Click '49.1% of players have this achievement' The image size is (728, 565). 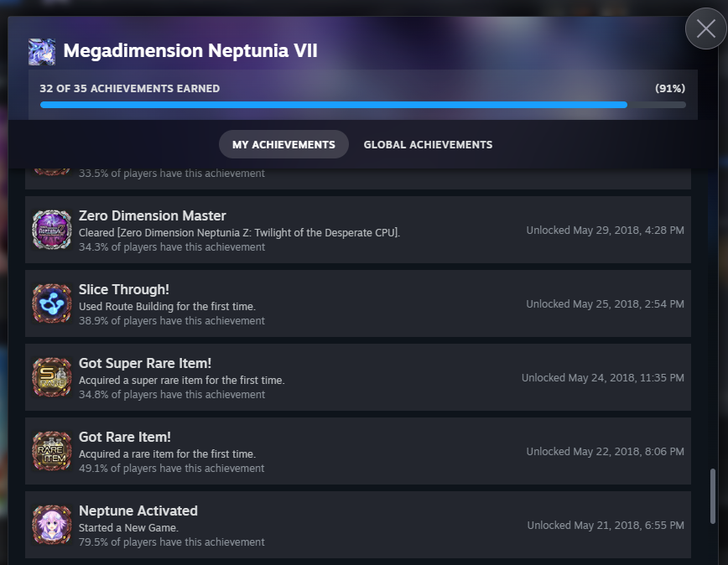(x=171, y=469)
